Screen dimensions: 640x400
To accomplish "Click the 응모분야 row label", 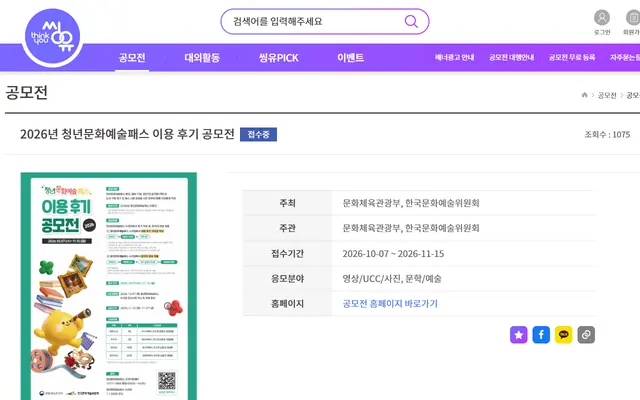I will point(287,279).
